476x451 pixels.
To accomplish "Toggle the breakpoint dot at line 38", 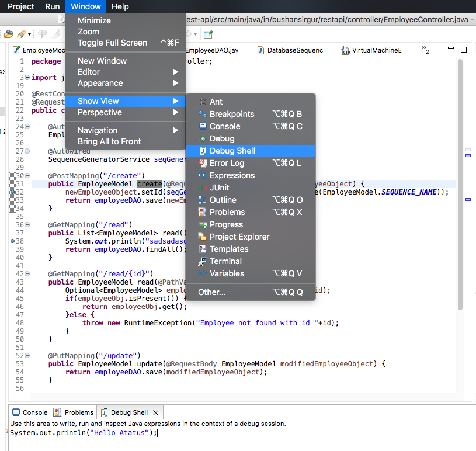I will click(x=12, y=241).
